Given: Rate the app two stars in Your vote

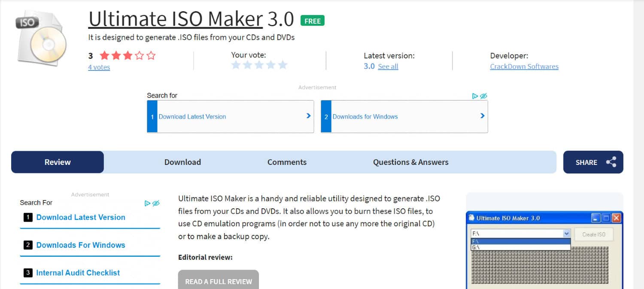Looking at the screenshot, I should (247, 65).
